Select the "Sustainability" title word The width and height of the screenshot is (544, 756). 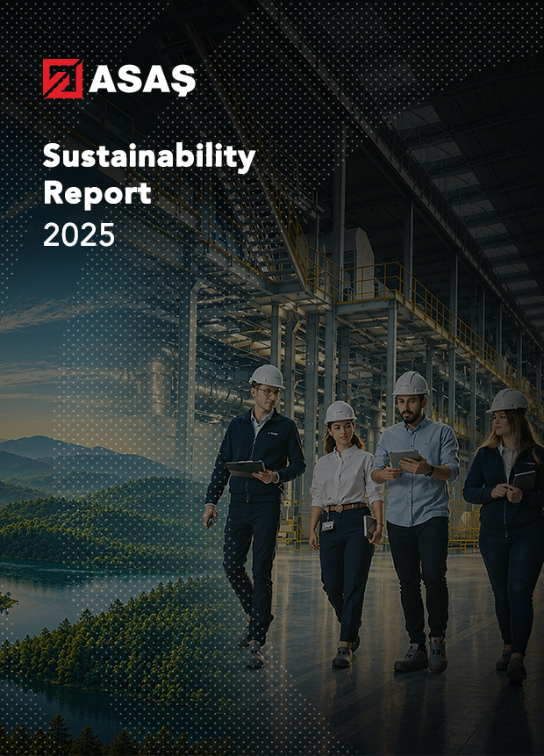pyautogui.click(x=149, y=159)
